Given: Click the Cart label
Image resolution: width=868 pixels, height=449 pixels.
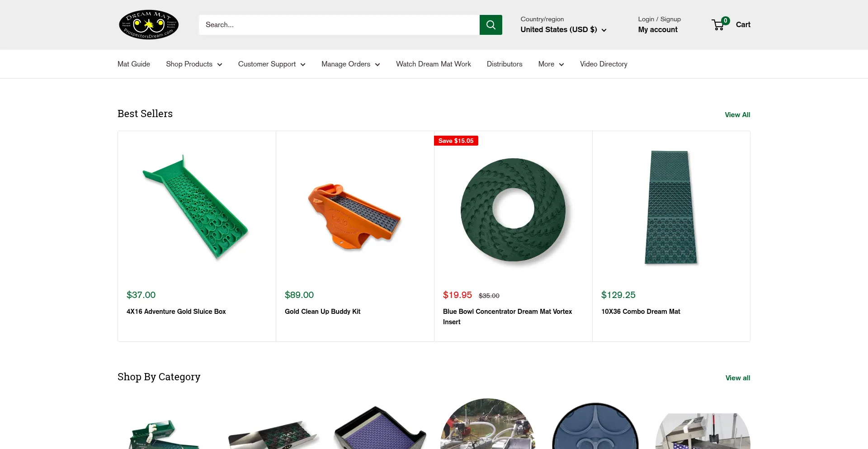Looking at the screenshot, I should pos(743,24).
